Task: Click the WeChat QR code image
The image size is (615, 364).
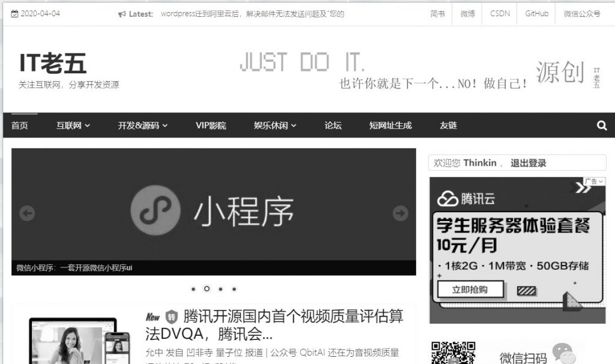Action: (x=453, y=353)
